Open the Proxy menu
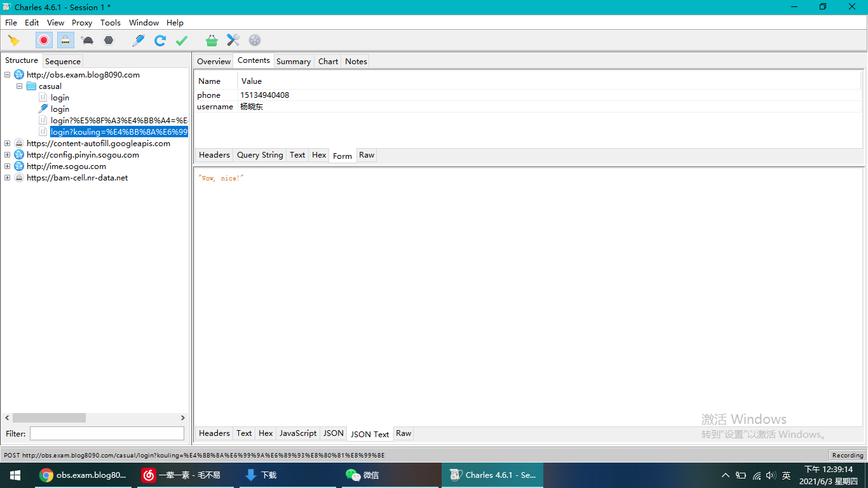The image size is (868, 488). pos(82,22)
